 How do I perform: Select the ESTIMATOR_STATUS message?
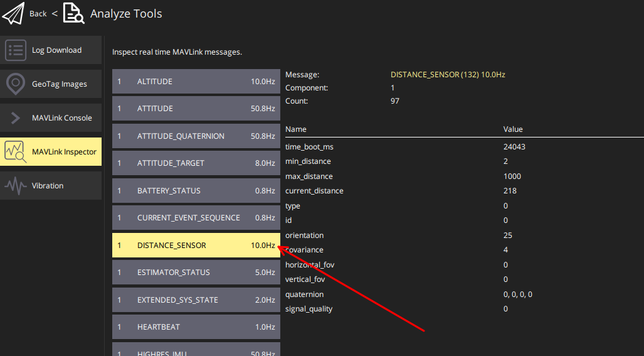tap(196, 272)
